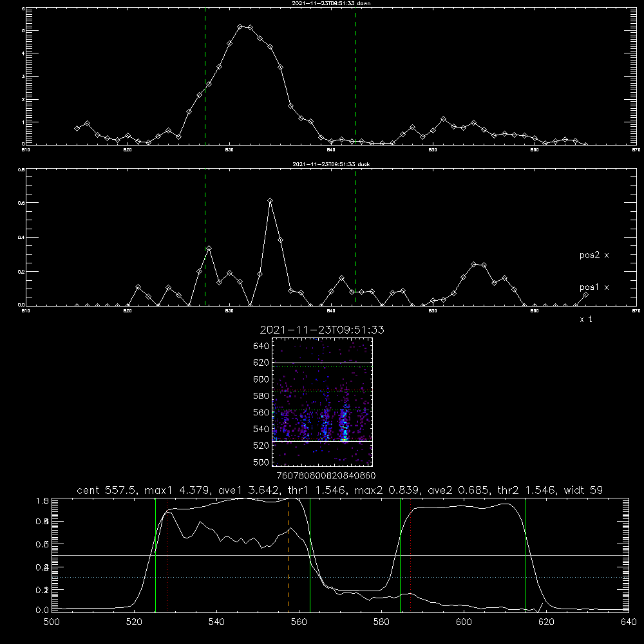Click the blue dotted horizontal line in bottom plot

340,578
